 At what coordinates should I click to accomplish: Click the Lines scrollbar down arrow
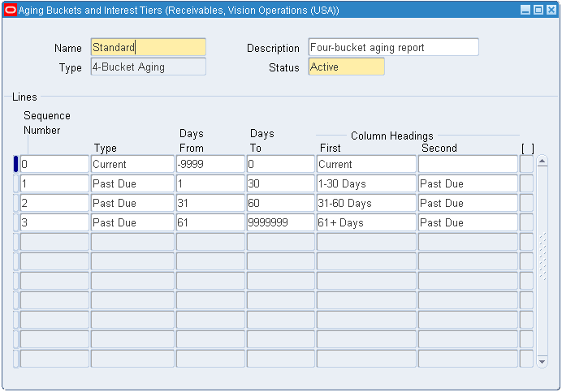[x=543, y=361]
